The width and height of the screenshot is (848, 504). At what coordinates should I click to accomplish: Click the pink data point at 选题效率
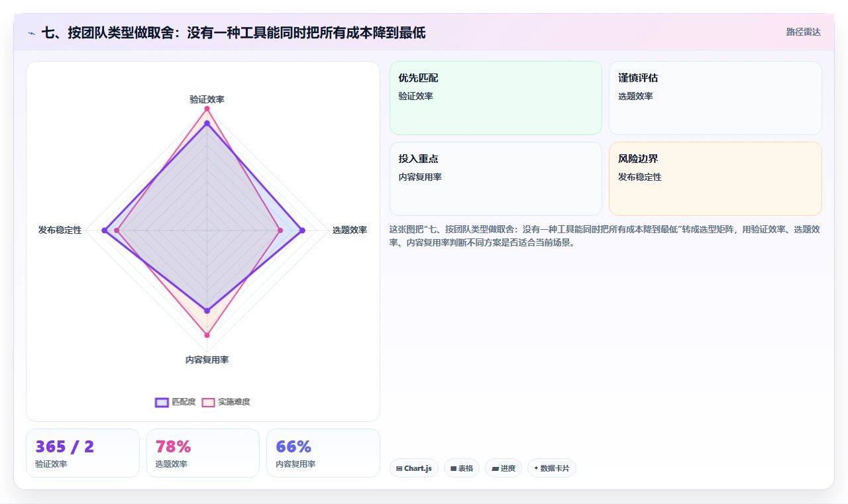(280, 230)
